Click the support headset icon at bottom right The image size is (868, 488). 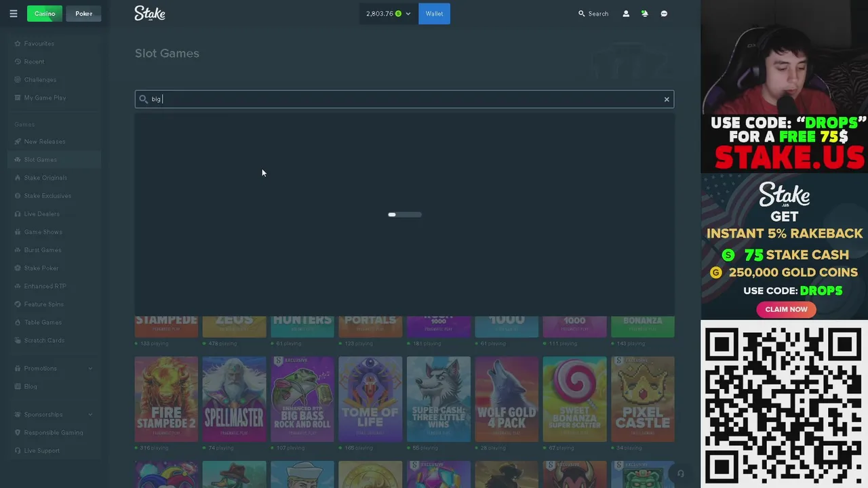coord(680,474)
